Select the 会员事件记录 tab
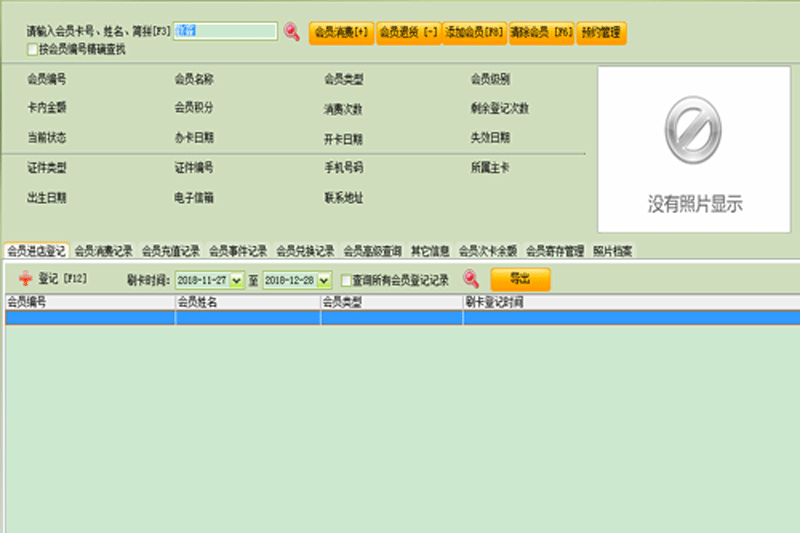Viewport: 800px width, 533px height. pos(238,251)
